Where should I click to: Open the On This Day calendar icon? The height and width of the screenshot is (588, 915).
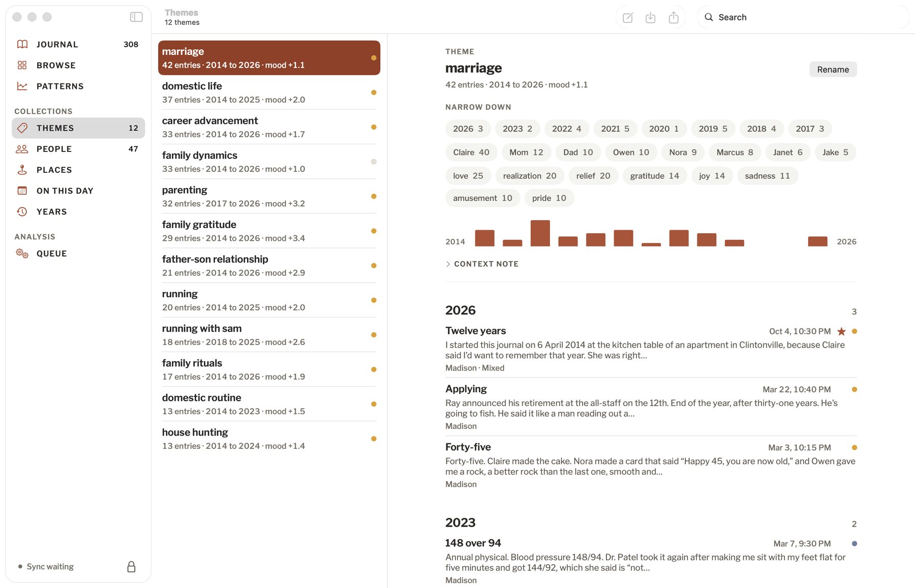pyautogui.click(x=22, y=191)
